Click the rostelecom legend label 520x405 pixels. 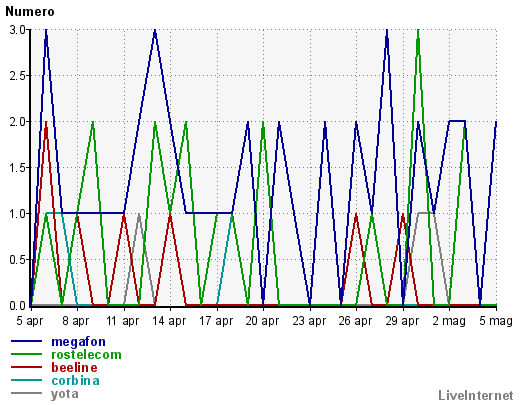point(86,355)
